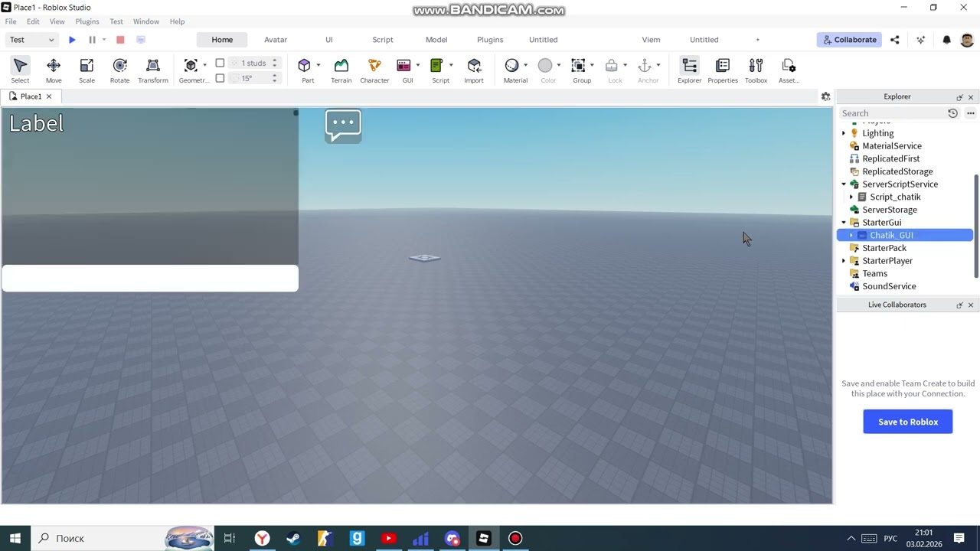Click the Windows Start button

15,538
